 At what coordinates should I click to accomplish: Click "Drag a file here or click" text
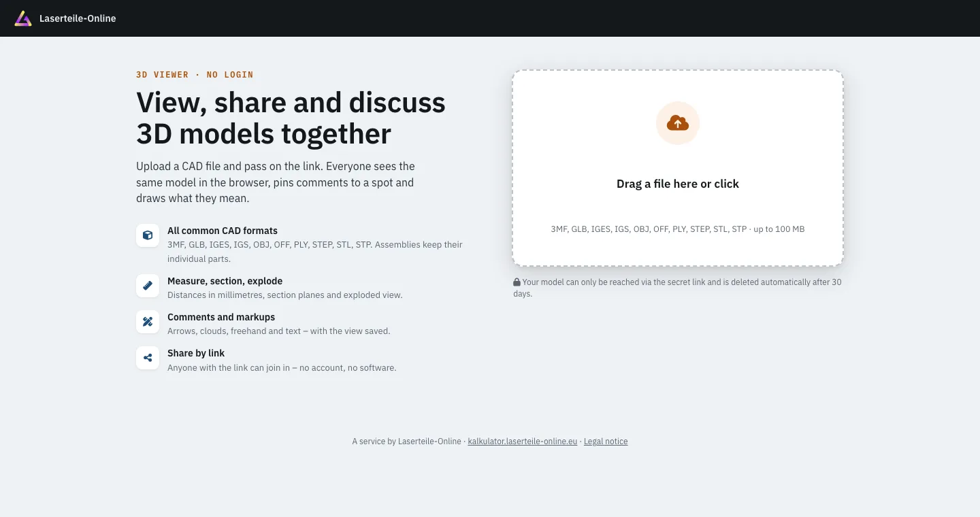point(678,184)
